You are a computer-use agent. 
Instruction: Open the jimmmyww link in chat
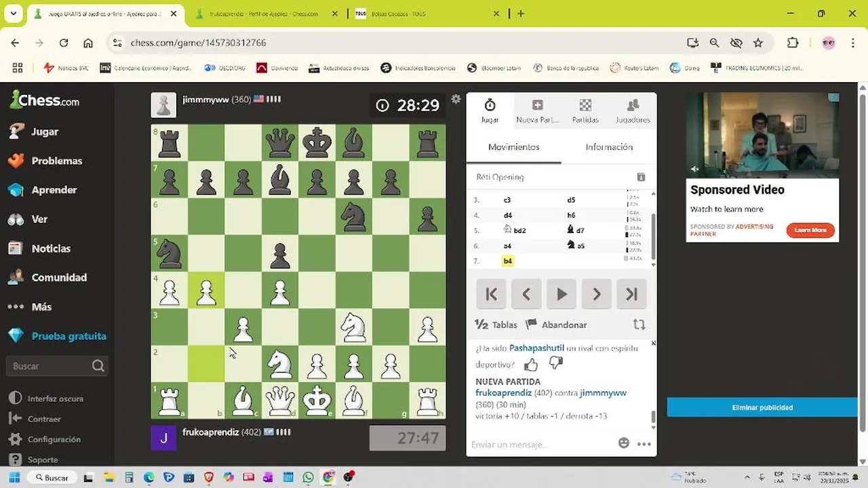pyautogui.click(x=603, y=393)
